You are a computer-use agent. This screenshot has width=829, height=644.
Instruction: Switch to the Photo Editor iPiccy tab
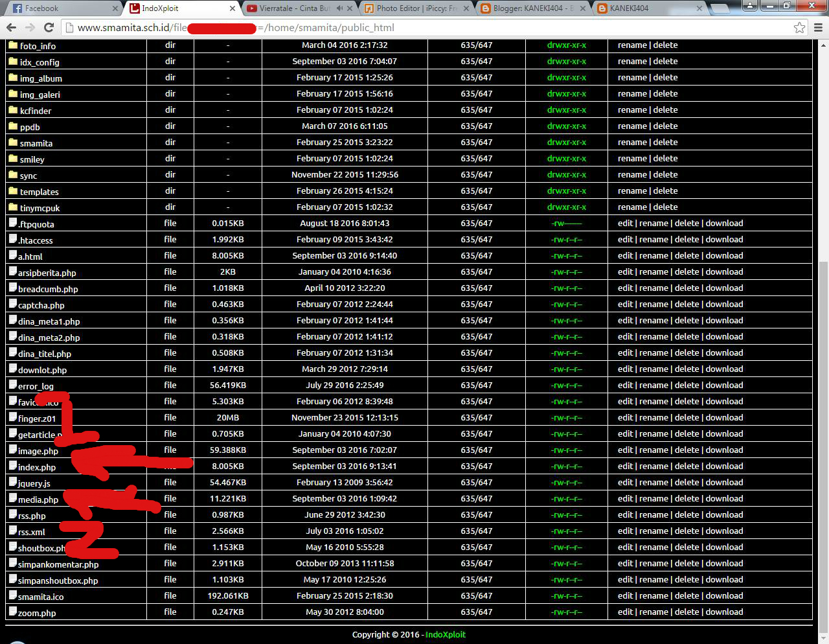[x=414, y=8]
